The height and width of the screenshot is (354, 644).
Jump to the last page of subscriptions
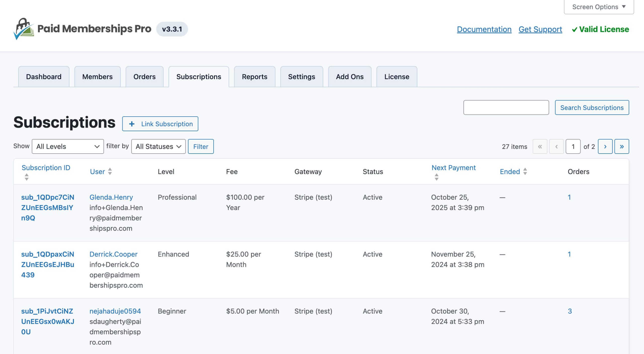click(622, 146)
